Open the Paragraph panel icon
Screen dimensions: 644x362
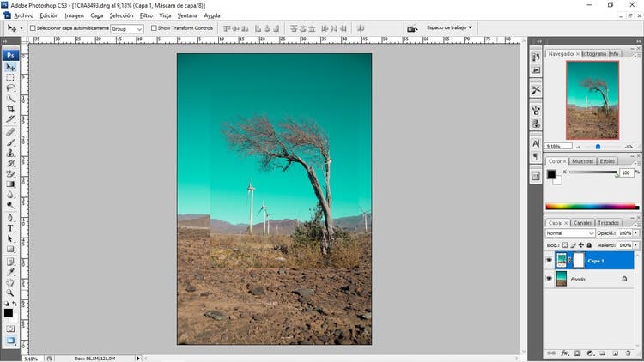pyautogui.click(x=536, y=156)
